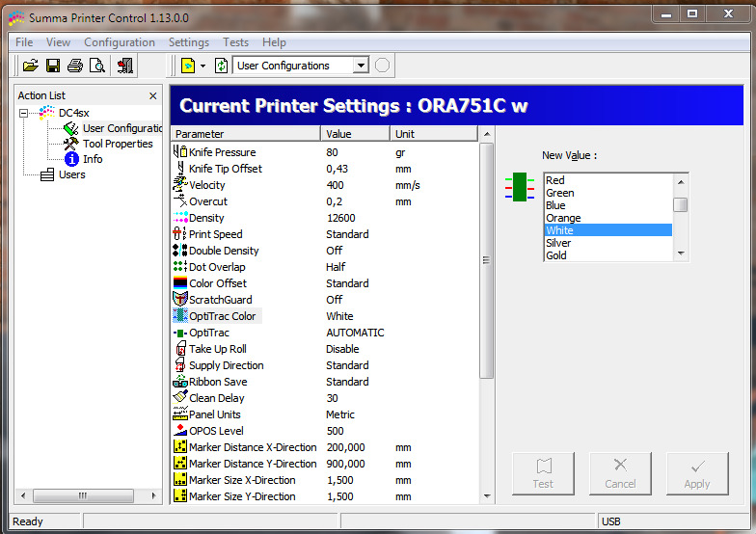Viewport: 756px width, 534px height.
Task: Click the Print toolbar icon
Action: click(75, 66)
